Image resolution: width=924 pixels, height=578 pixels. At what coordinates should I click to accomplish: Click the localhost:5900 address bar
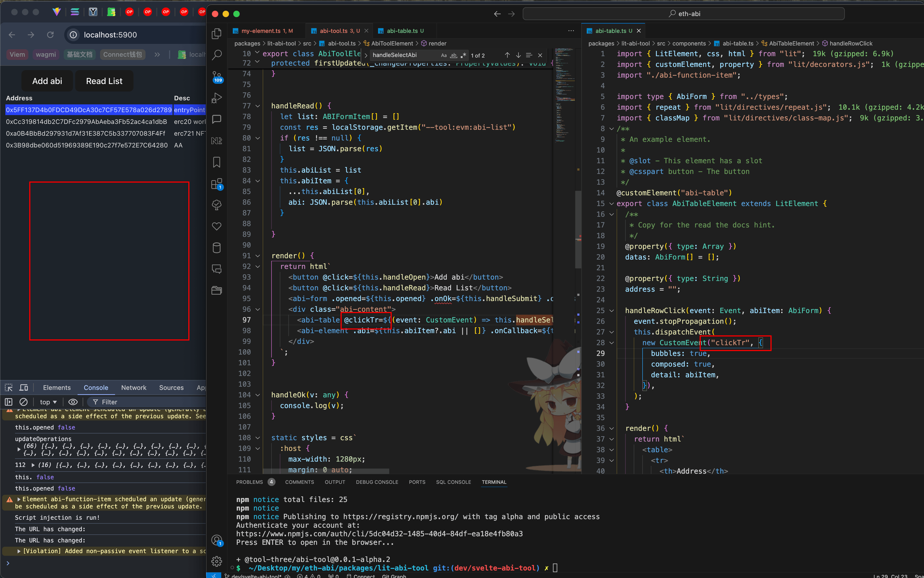pyautogui.click(x=136, y=35)
